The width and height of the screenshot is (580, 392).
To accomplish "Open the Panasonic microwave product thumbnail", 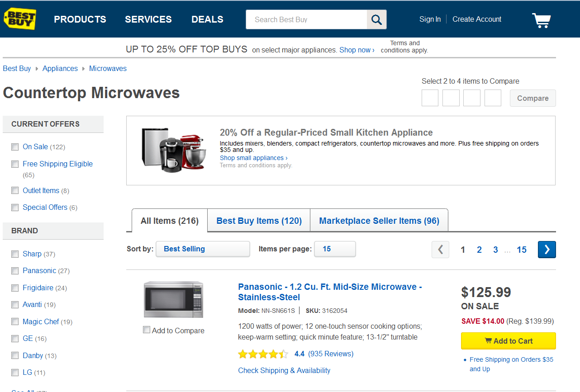I will tap(173, 299).
